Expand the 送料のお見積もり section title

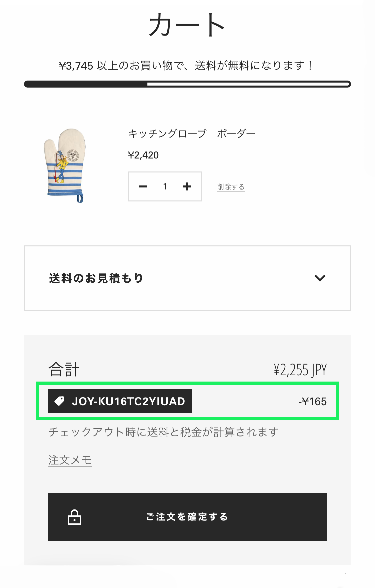tap(96, 278)
